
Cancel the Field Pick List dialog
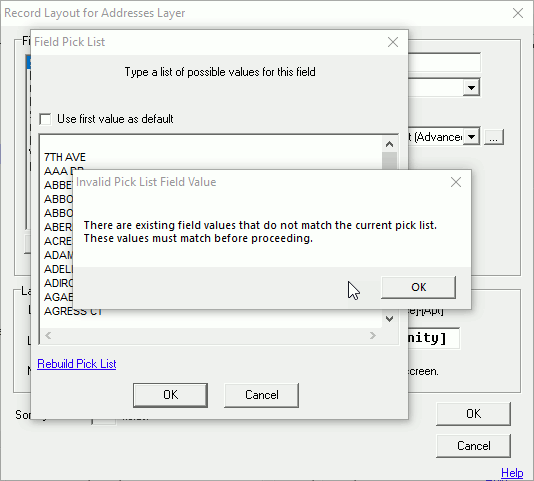point(262,395)
